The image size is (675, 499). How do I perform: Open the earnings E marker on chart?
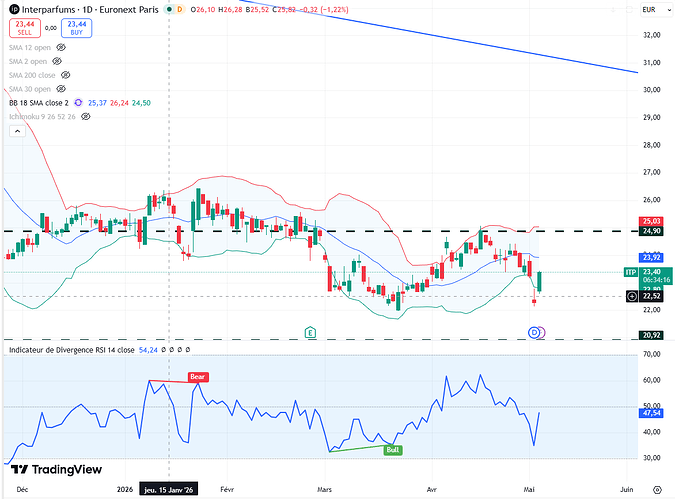pos(310,332)
